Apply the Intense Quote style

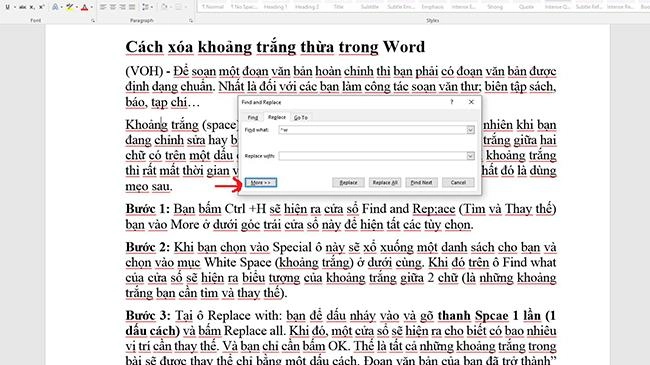click(558, 7)
